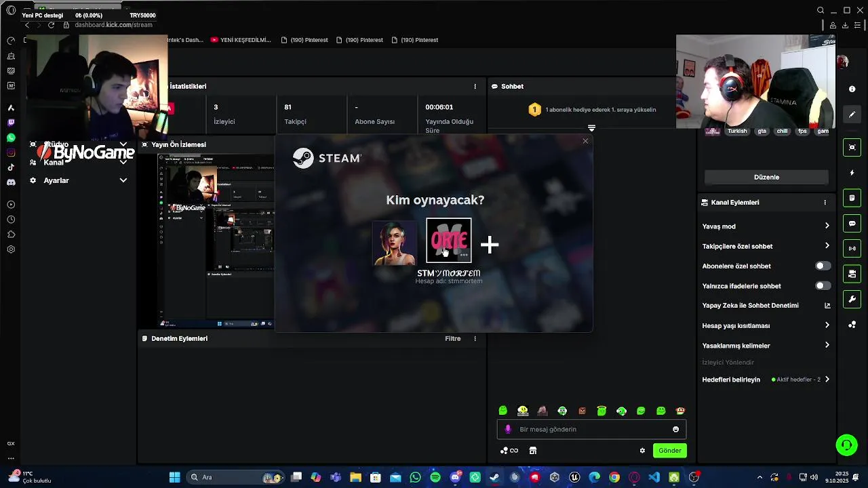Reload the dashboard page
Screen dimensions: 868x488
(51, 25)
